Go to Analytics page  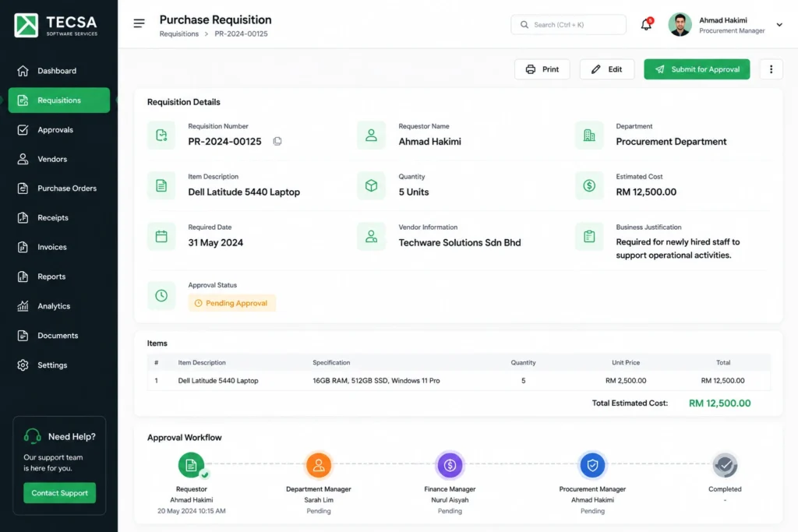pyautogui.click(x=59, y=306)
